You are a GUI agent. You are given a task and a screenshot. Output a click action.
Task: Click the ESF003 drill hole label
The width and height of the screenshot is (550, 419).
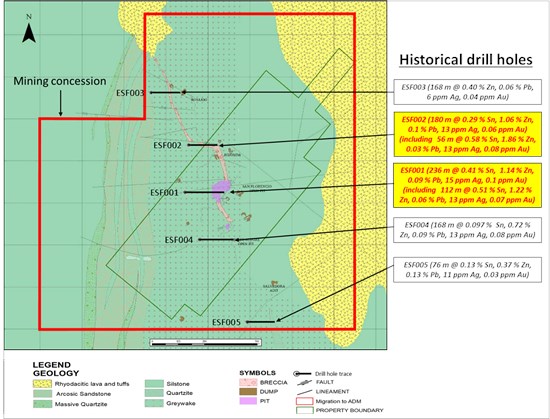coord(130,93)
